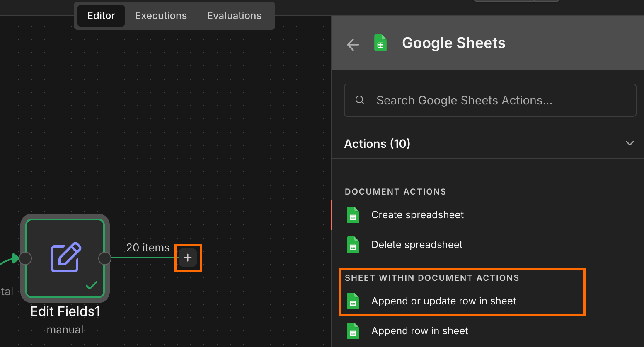The image size is (644, 347).
Task: Select the Delete spreadsheet action
Action: click(416, 244)
